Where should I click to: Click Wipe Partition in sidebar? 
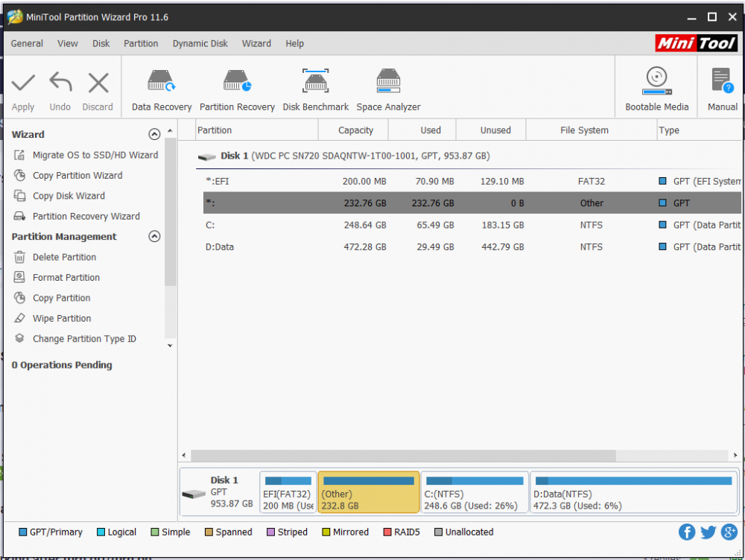[61, 318]
